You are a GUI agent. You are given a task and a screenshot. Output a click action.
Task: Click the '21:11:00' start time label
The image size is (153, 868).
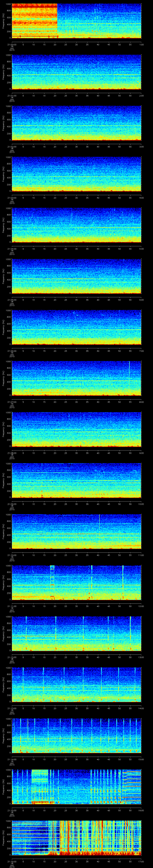tap(12, 606)
